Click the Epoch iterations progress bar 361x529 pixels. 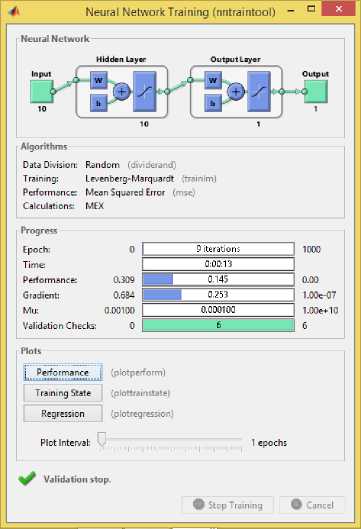coord(218,249)
